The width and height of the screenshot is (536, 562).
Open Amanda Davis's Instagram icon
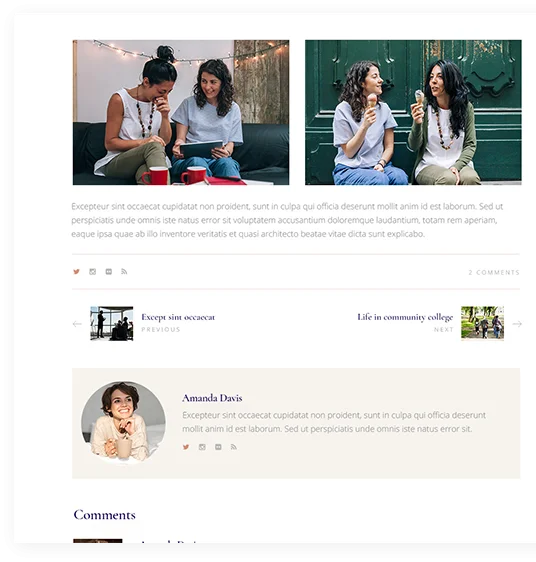pyautogui.click(x=202, y=447)
